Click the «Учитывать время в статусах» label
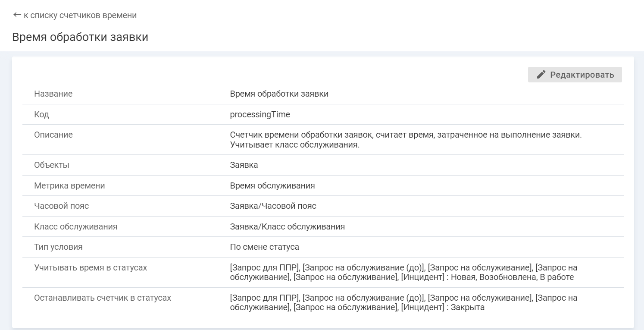The image size is (644, 330). pyautogui.click(x=91, y=267)
